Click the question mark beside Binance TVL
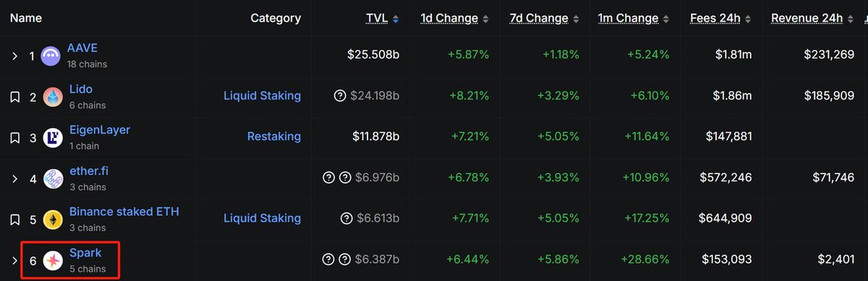 coord(346,218)
